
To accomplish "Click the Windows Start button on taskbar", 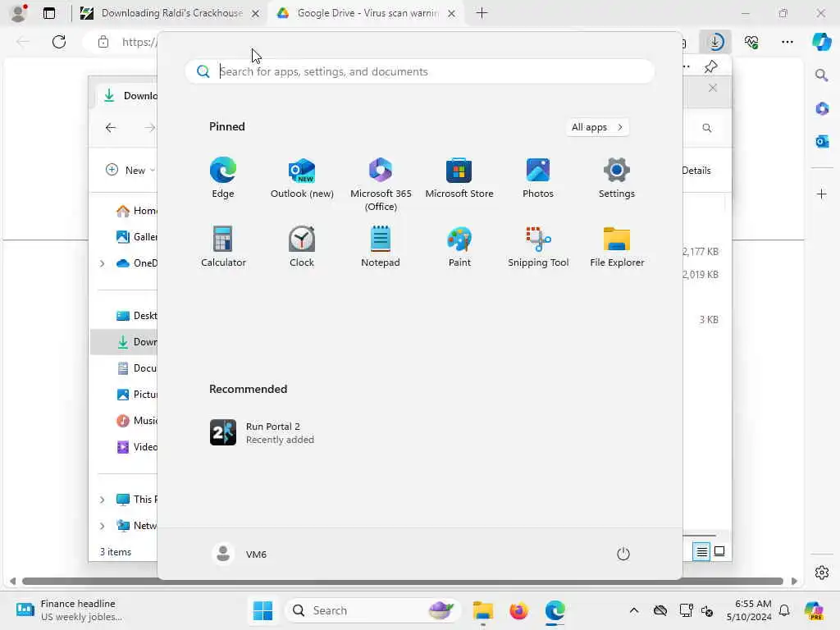I will click(x=262, y=610).
